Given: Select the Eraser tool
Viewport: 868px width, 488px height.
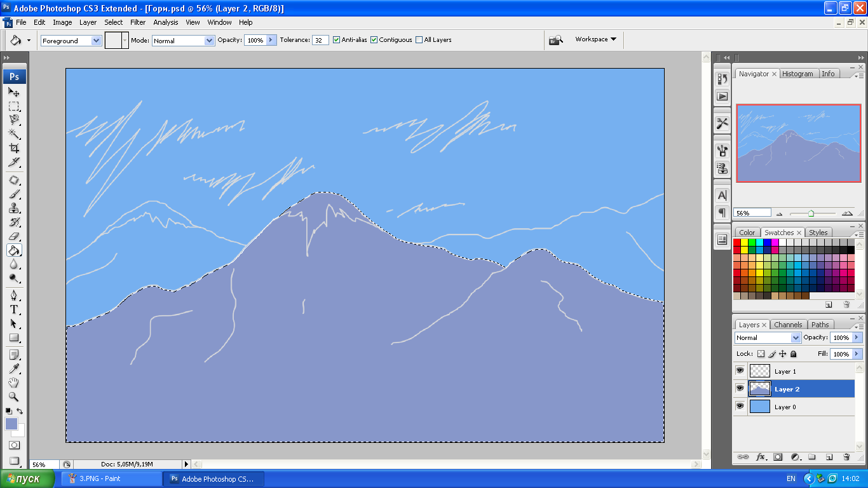Looking at the screenshot, I should click(14, 236).
